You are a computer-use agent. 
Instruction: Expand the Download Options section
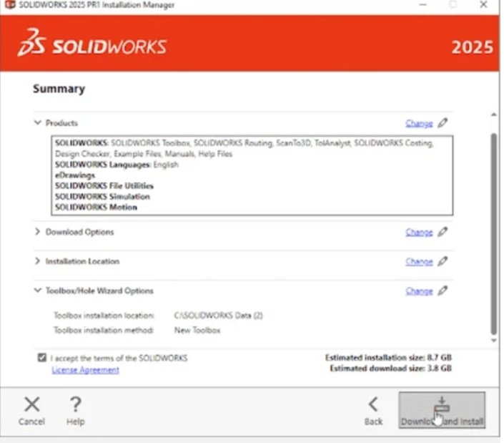(x=38, y=232)
